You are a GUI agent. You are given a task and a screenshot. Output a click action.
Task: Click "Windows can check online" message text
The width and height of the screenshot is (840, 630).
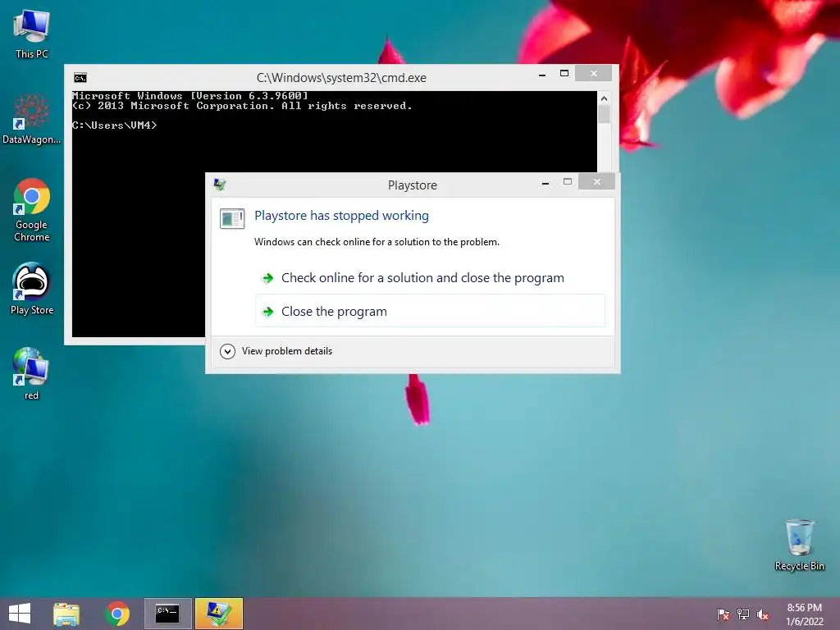[377, 242]
